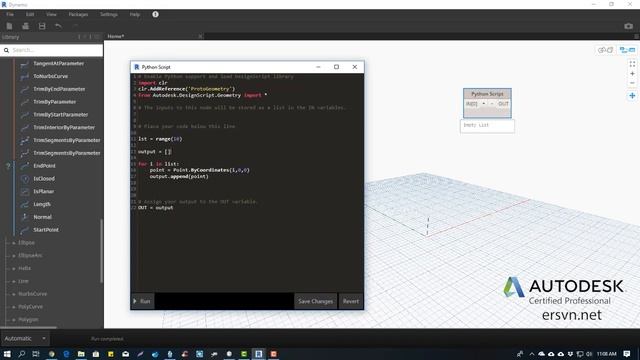The image size is (640, 360).
Task: Click the Revert button
Action: [x=351, y=301]
